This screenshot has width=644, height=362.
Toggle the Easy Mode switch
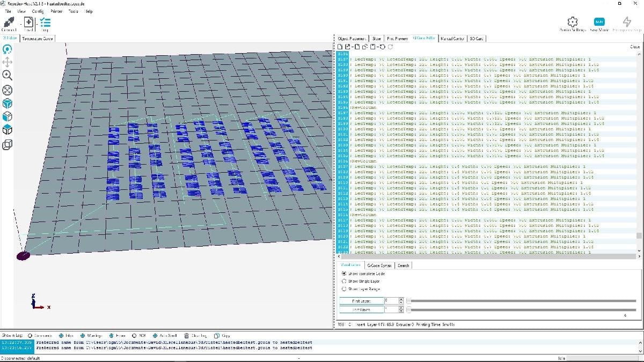pyautogui.click(x=599, y=21)
